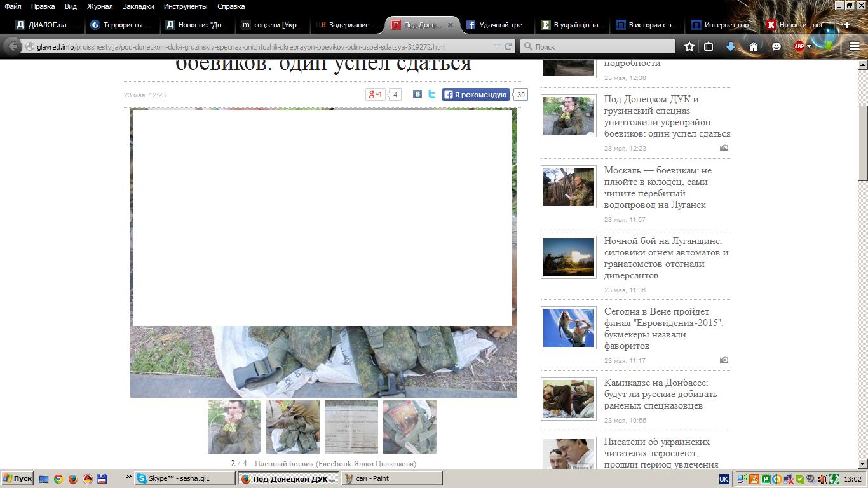Open article 'Писатели об украинских читателях'
The image size is (868, 488).
(661, 453)
